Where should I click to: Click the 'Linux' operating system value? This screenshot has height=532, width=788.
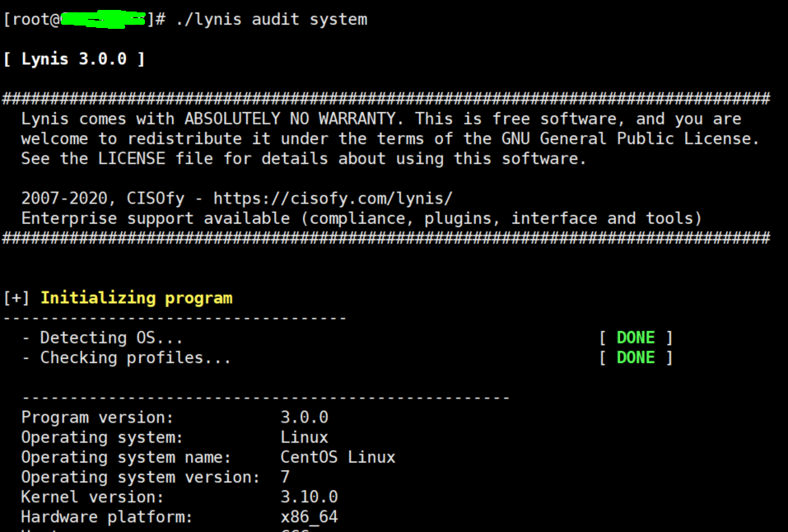304,437
